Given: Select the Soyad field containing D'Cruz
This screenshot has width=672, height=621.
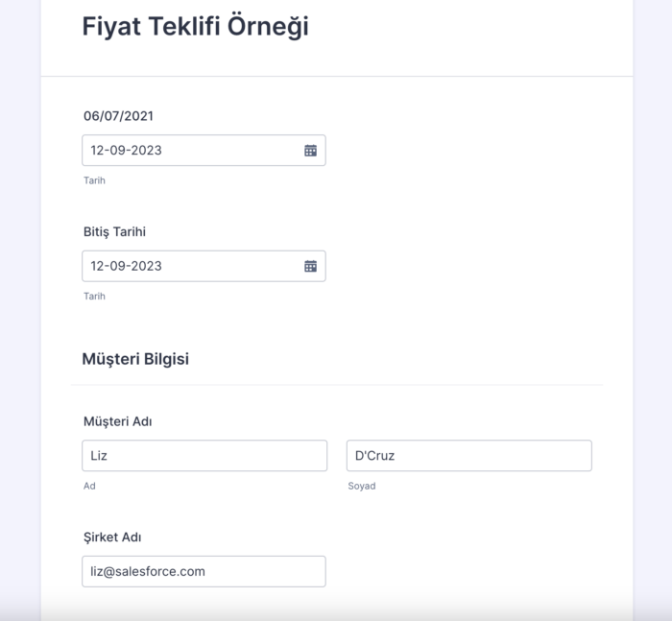Looking at the screenshot, I should tap(468, 456).
